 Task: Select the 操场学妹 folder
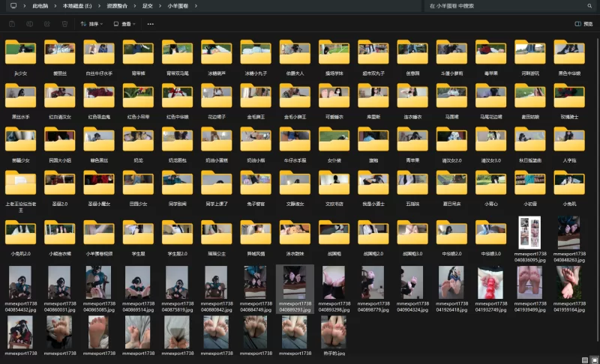[334, 57]
